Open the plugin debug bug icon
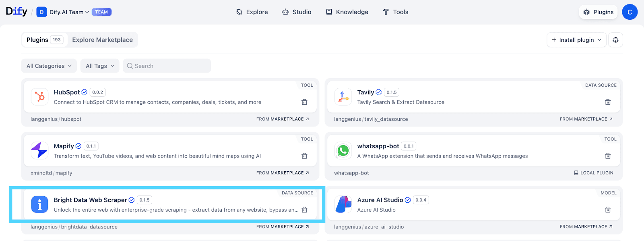Screen dimensions: 644x241 click(615, 40)
